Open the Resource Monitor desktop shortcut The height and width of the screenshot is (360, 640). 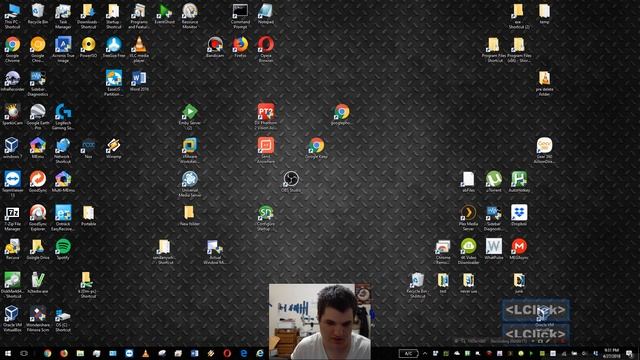[x=190, y=16]
